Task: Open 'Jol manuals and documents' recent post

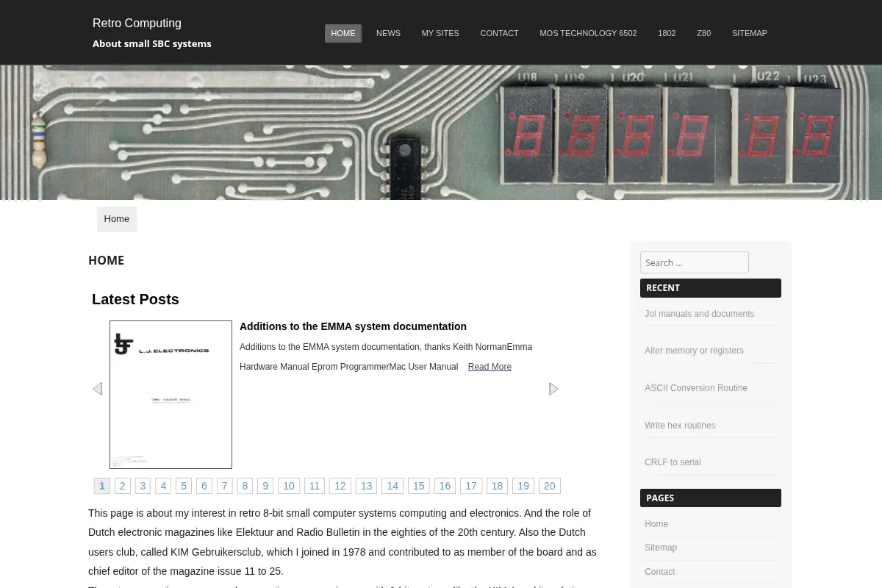Action: [699, 314]
